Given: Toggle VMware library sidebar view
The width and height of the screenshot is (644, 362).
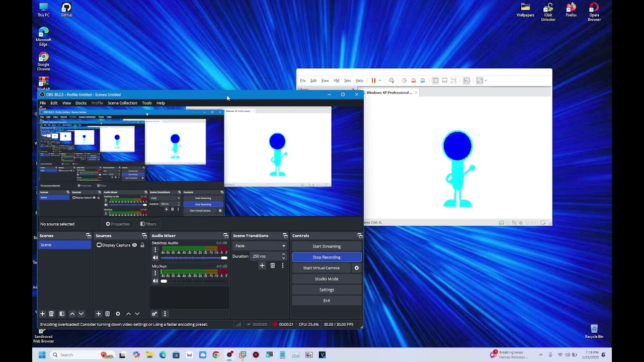Looking at the screenshot, I should [435, 80].
